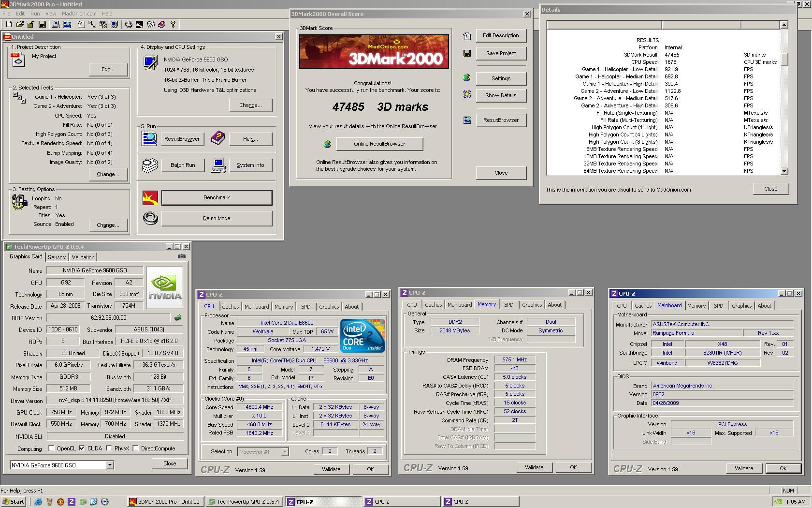The height and width of the screenshot is (508, 812).
Task: Switch to TechPowerUp GPU-Z taskbar button
Action: (244, 502)
